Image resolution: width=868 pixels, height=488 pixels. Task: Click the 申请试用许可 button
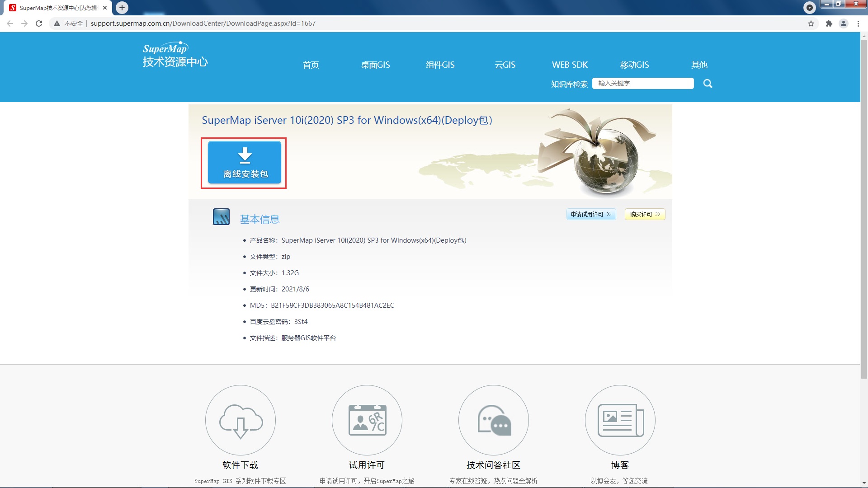[x=591, y=214]
